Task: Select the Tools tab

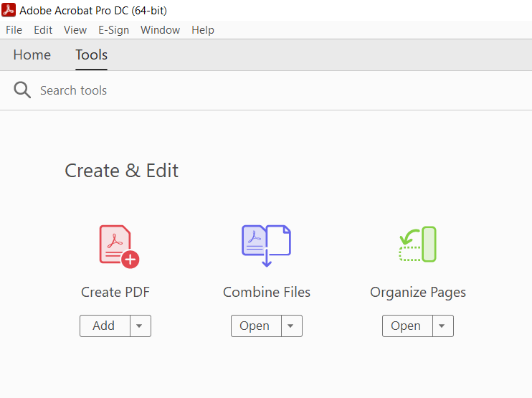Action: pyautogui.click(x=91, y=55)
